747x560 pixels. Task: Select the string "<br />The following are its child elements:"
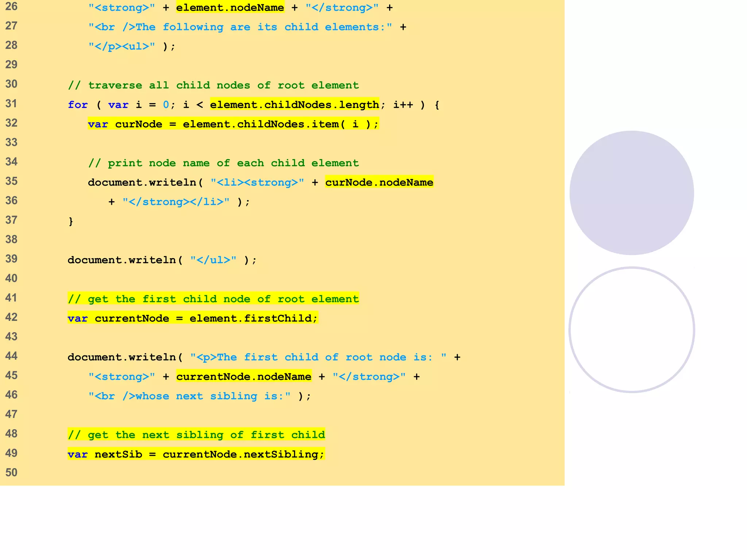[x=240, y=27]
